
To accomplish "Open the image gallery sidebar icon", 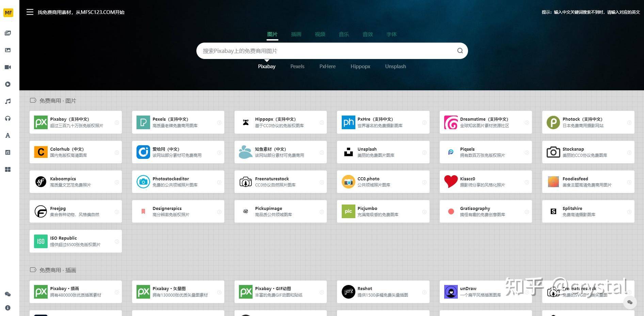I will click(x=8, y=33).
